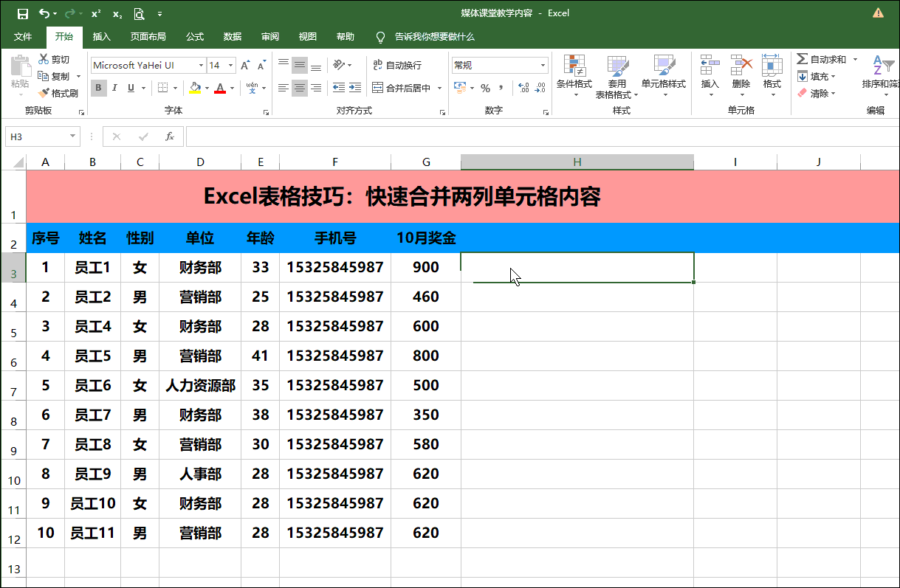Apply the red font color swatch

coord(219,88)
